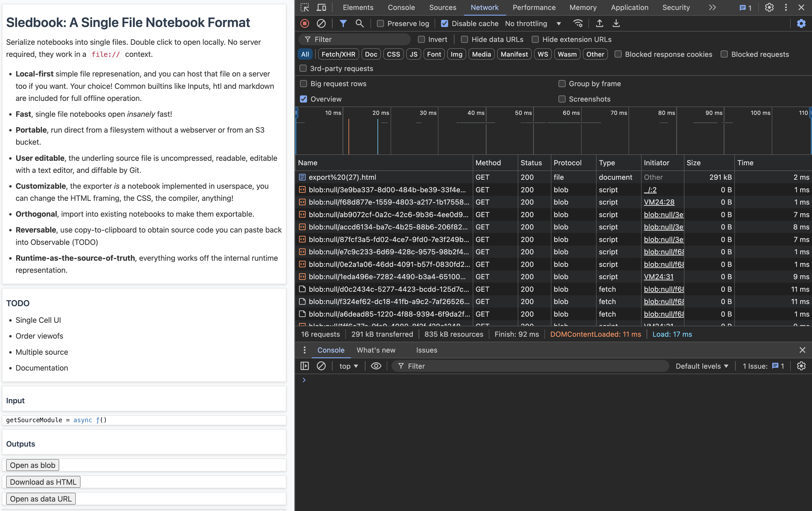The image size is (812, 511).
Task: Uncheck Disable cache
Action: (444, 23)
